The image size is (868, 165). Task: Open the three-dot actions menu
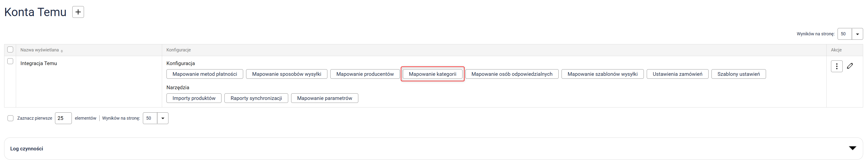836,66
